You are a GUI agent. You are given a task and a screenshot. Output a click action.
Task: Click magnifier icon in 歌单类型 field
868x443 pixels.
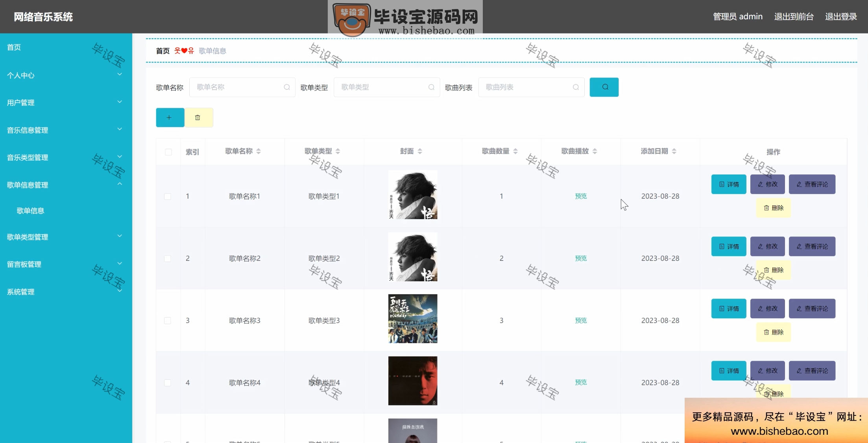click(x=431, y=87)
